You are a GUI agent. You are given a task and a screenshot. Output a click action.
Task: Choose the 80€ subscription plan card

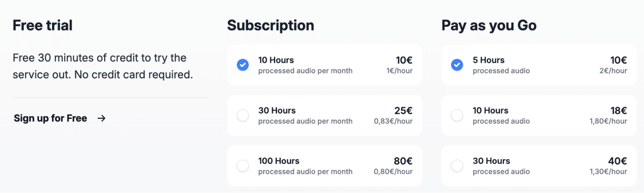coord(325,166)
